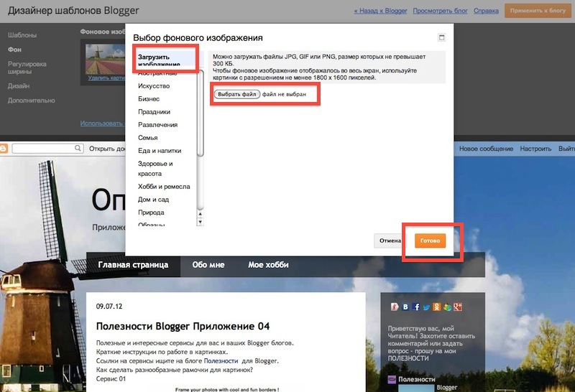575x392 pixels.
Task: Open Просмотреть блог link
Action: click(x=440, y=11)
